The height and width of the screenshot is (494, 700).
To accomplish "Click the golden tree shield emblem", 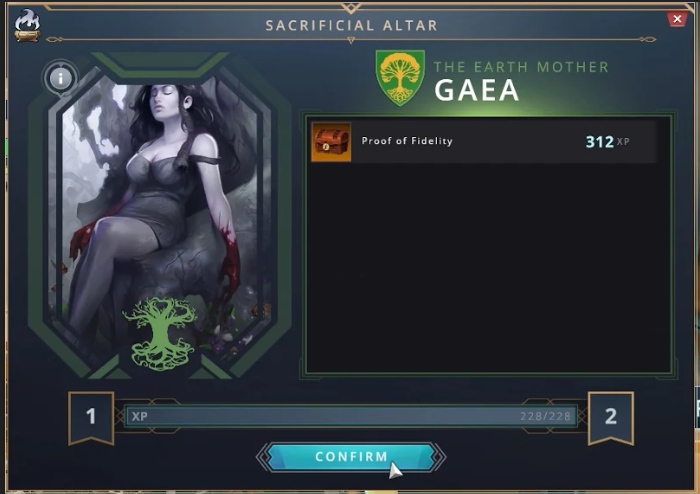I will (400, 78).
